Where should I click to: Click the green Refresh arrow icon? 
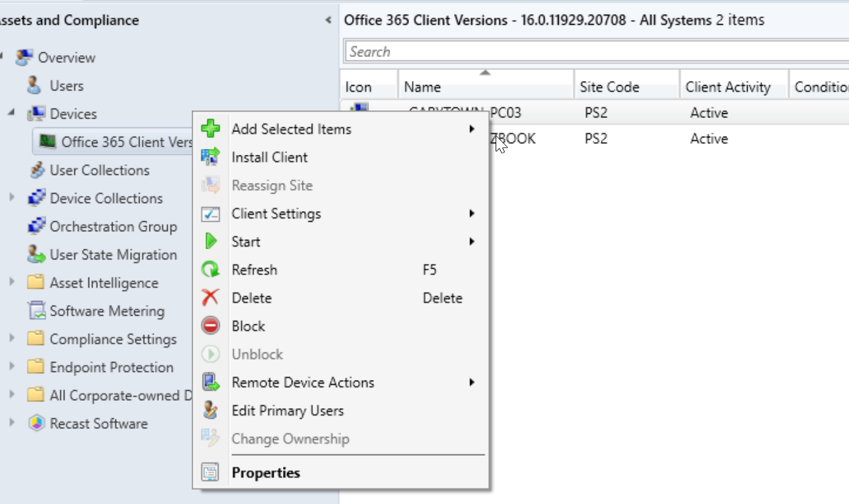point(211,269)
